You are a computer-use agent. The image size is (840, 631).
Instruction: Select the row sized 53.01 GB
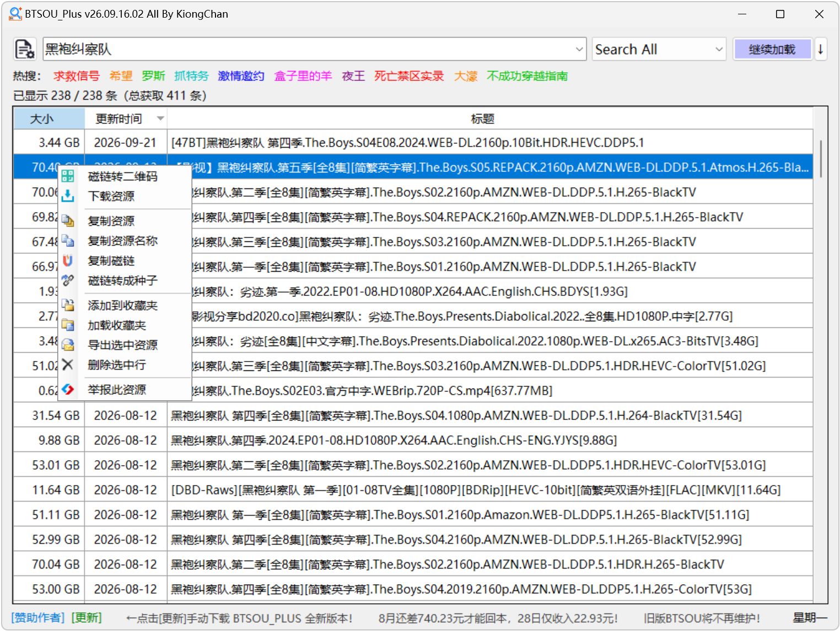(413, 465)
